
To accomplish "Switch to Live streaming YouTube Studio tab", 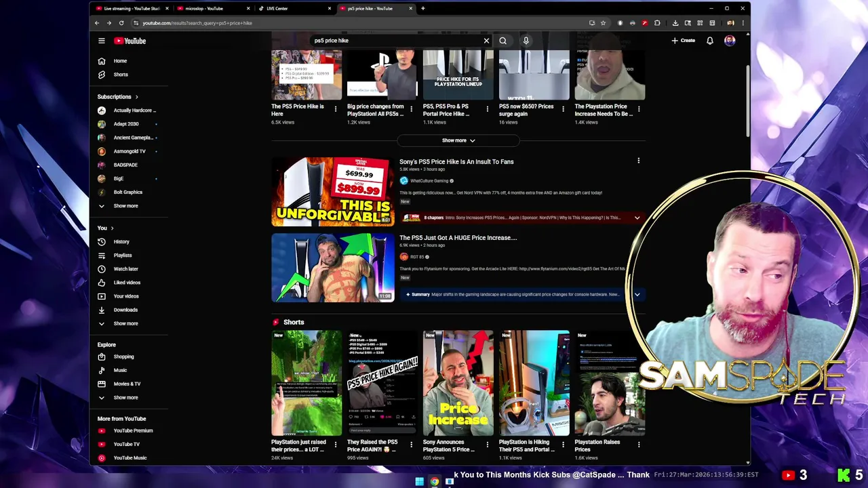I will (132, 9).
